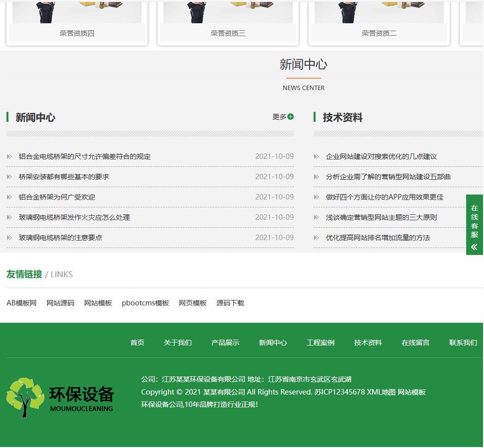Screen dimensions: 484x448
Task: Click date 2021-10-09 of 玻璃钢电缆桥架的注意要点 row
Action: 274,238
